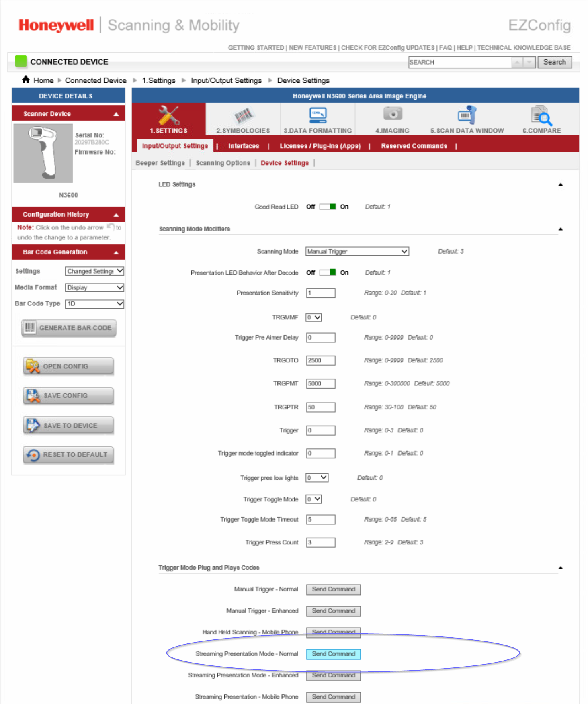Collapse Trigger Mode Plug and Plays Codes section
The width and height of the screenshot is (588, 704).
tap(561, 568)
